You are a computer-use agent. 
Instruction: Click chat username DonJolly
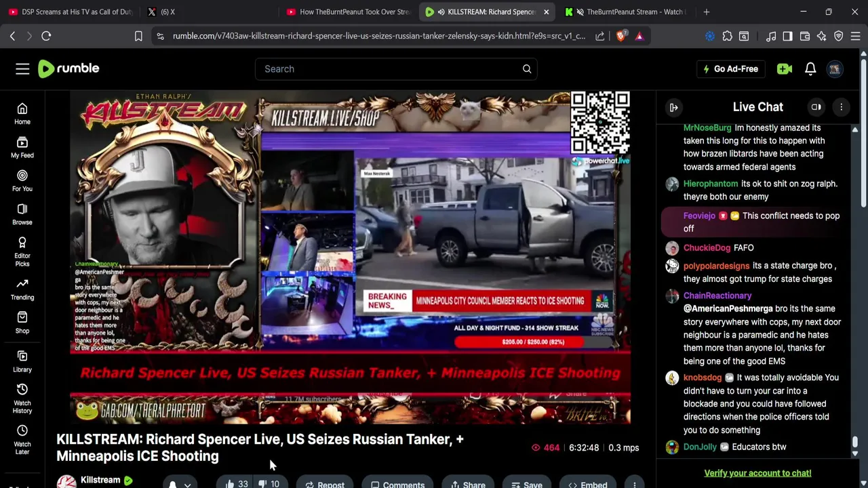[700, 447]
